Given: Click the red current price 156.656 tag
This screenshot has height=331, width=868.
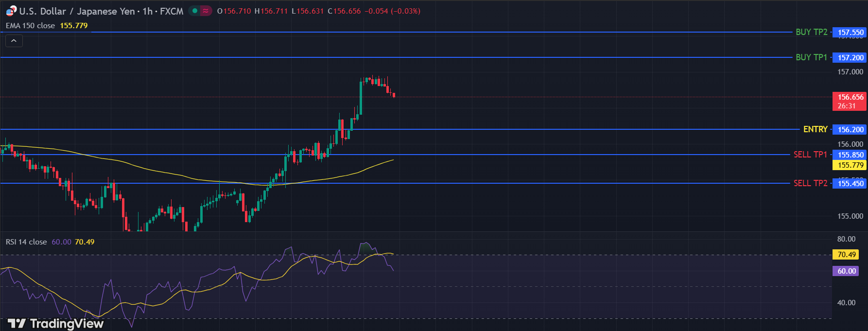Looking at the screenshot, I should (x=850, y=101).
